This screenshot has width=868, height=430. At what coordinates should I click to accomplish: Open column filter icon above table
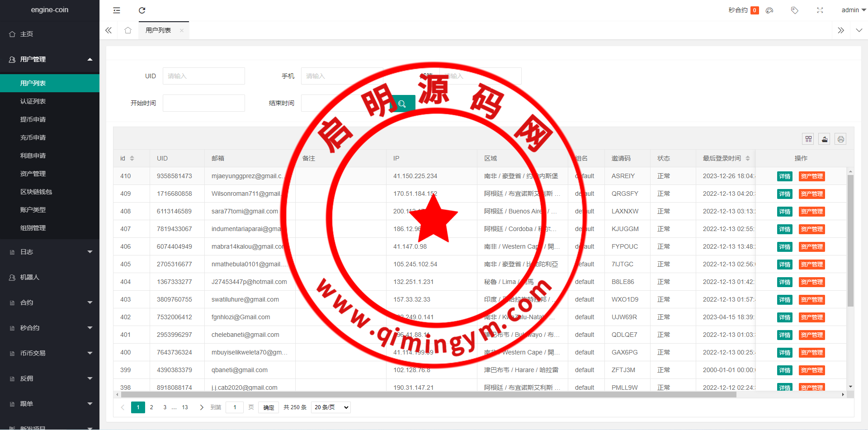(x=808, y=139)
